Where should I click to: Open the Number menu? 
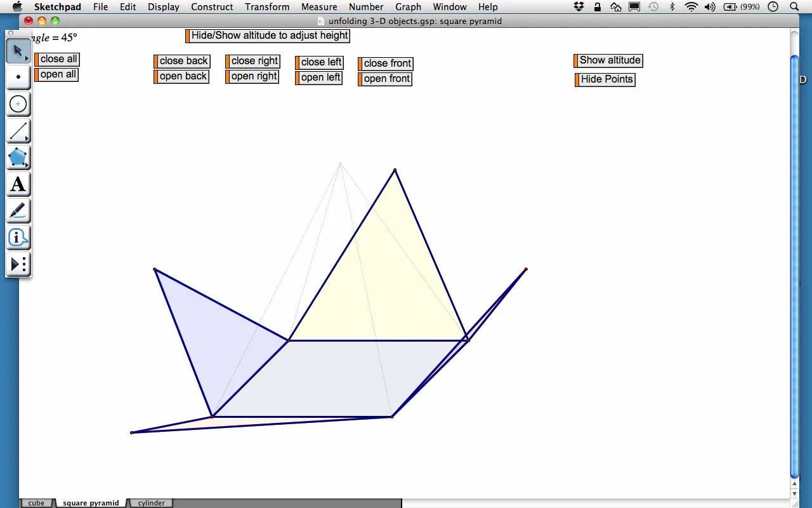(x=366, y=7)
